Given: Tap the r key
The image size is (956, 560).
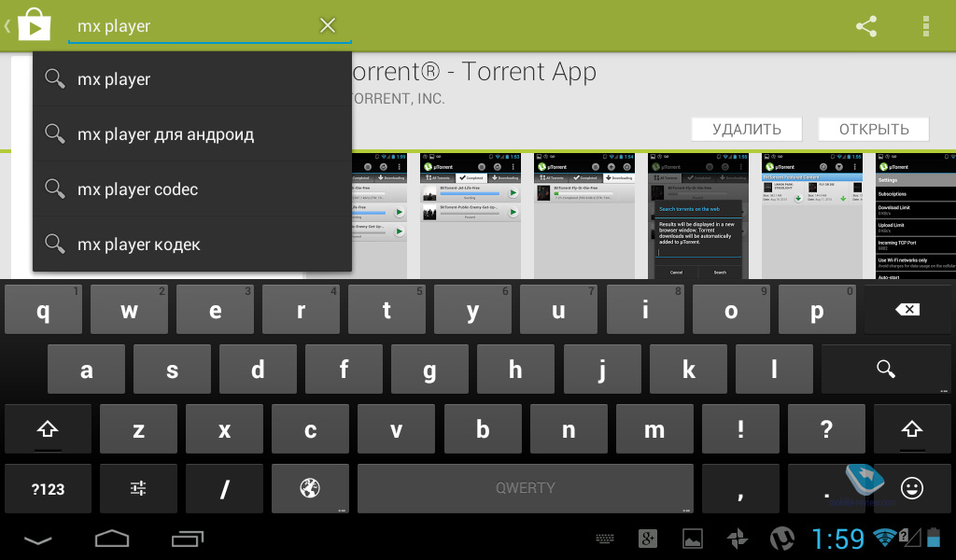Looking at the screenshot, I should (302, 310).
